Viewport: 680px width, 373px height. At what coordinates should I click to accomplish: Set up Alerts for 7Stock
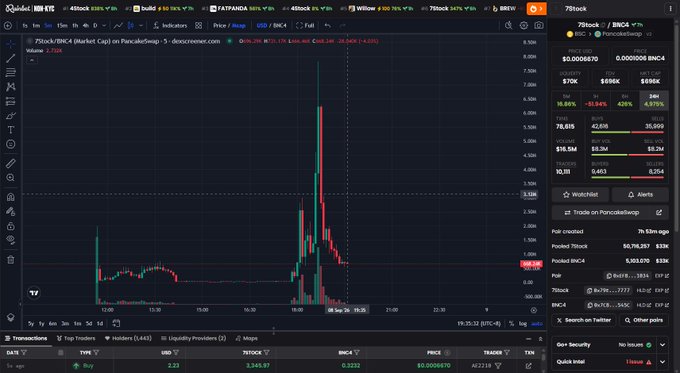tap(640, 195)
